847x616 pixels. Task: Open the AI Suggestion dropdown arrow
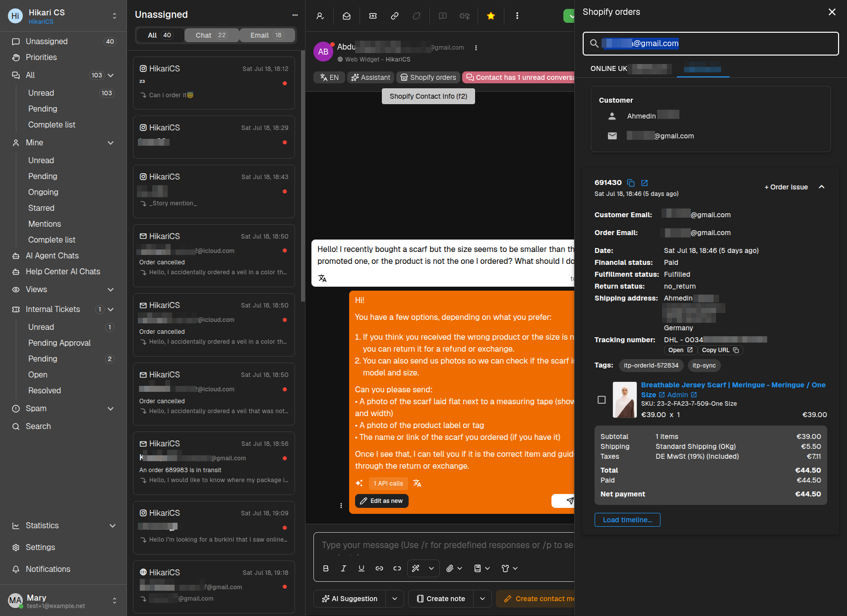point(395,599)
